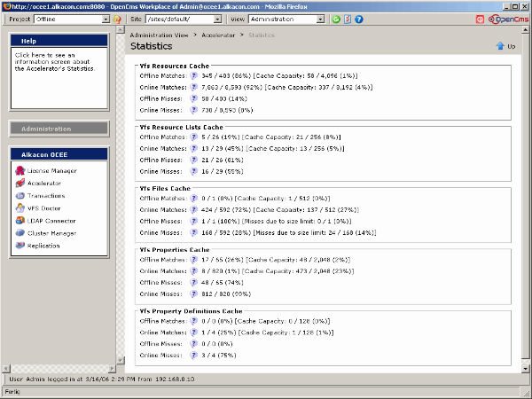The width and height of the screenshot is (532, 399).
Task: Open the Accelerator tool in sidebar
Action: [x=45, y=183]
